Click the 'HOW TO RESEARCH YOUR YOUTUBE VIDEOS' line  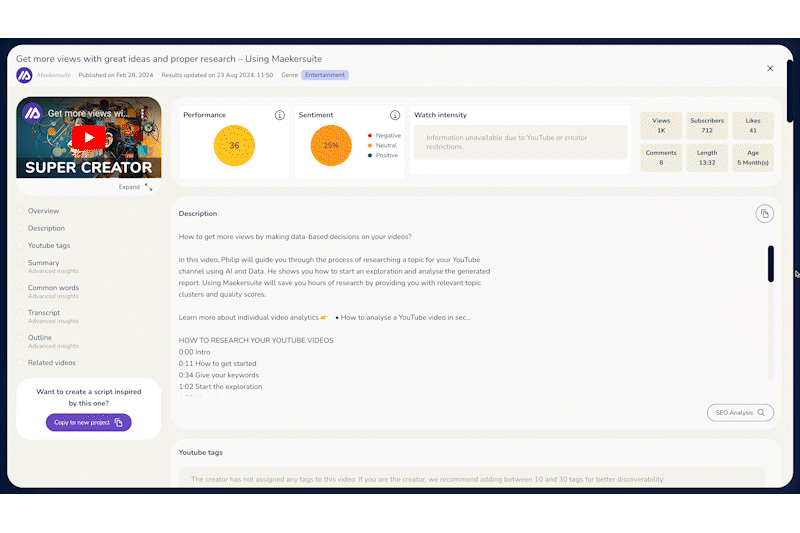[256, 340]
